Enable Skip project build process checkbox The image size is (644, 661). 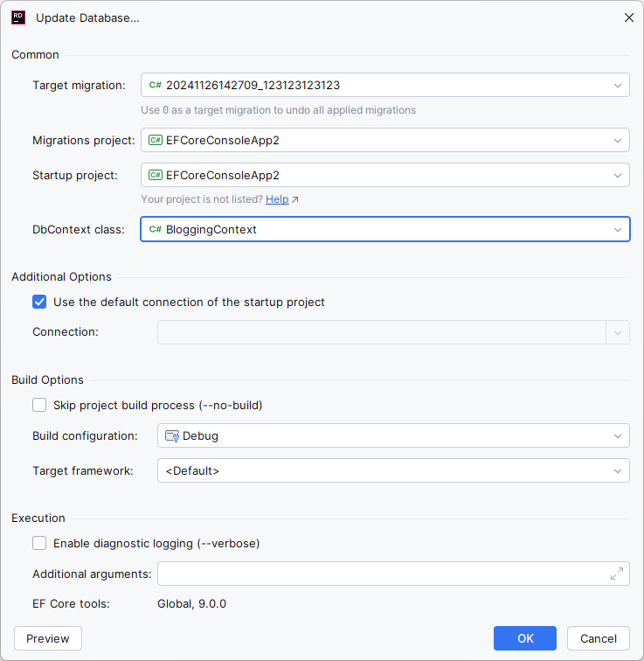(39, 405)
